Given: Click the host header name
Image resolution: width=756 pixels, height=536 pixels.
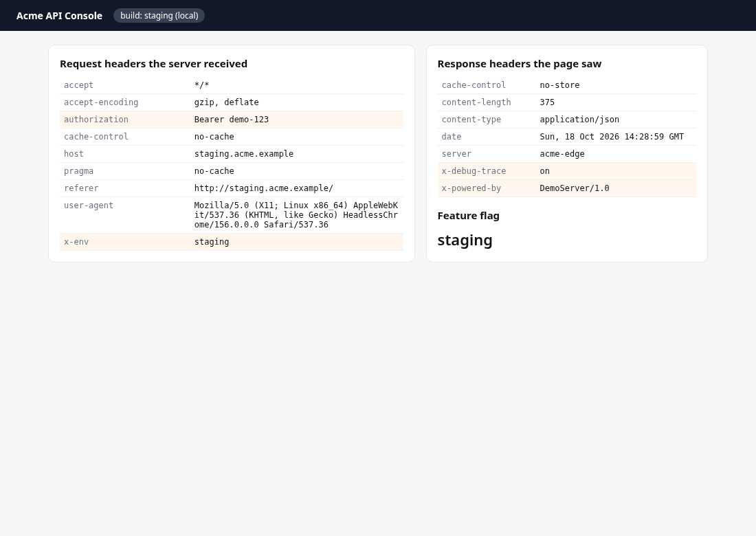Looking at the screenshot, I should 74,154.
